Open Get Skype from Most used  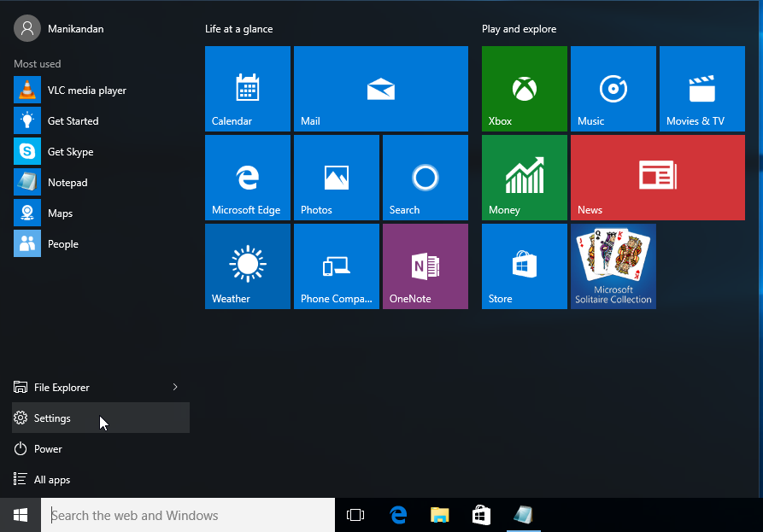[101, 152]
